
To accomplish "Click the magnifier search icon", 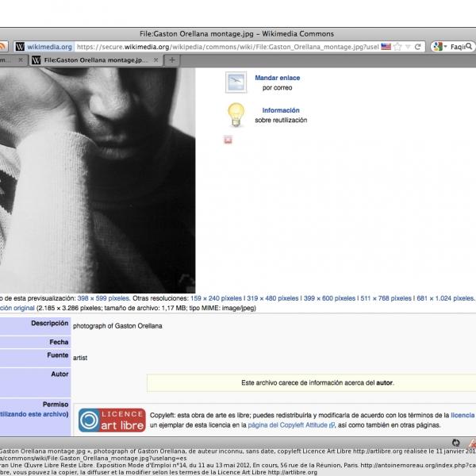I will point(469,46).
